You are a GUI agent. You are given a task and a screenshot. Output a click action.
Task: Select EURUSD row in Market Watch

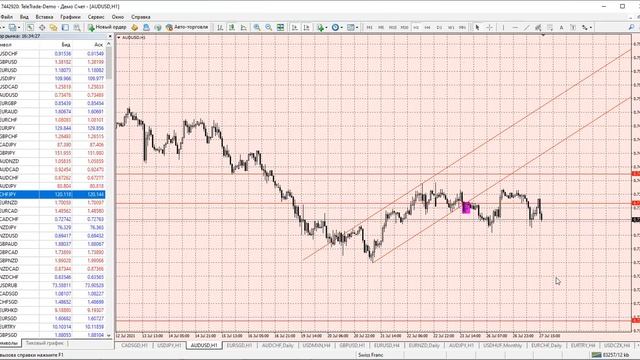click(52, 70)
